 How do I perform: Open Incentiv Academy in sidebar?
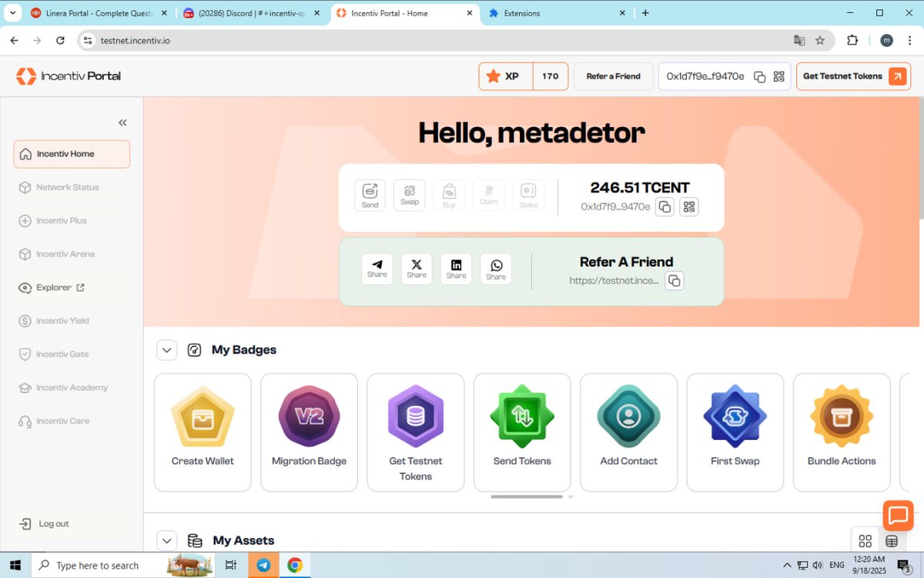coord(72,388)
